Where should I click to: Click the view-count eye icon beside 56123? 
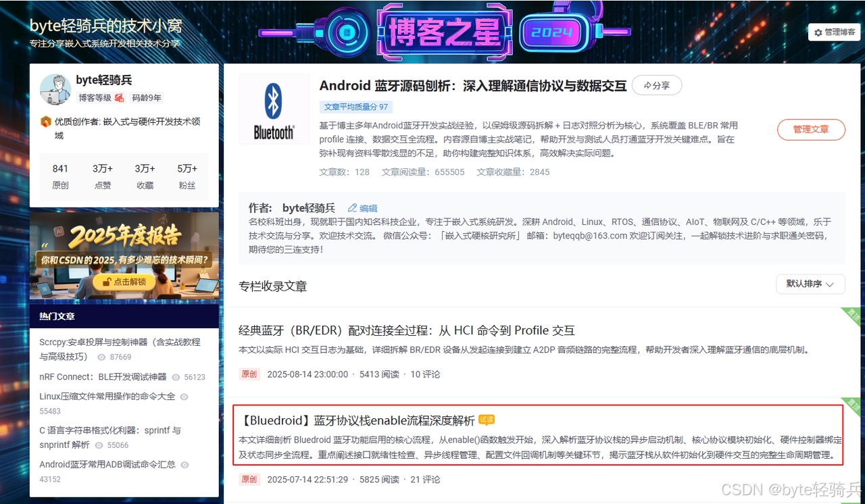[176, 377]
